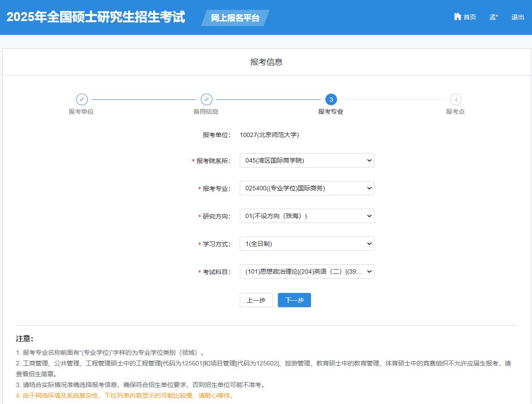Screen dimensions: 532x404
Task: Open the 考试科目 dropdown arrow
Action: coord(368,271)
